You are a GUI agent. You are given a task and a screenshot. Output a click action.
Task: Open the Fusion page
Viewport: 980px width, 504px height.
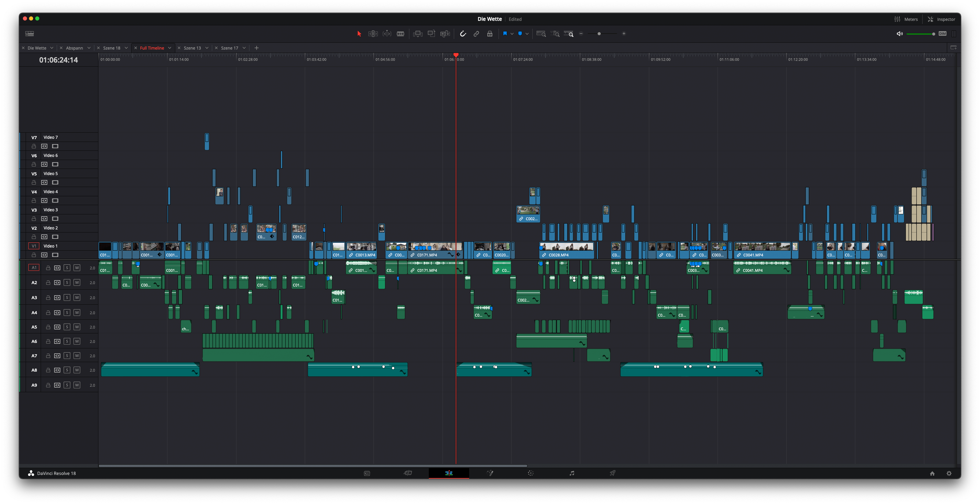tap(490, 473)
